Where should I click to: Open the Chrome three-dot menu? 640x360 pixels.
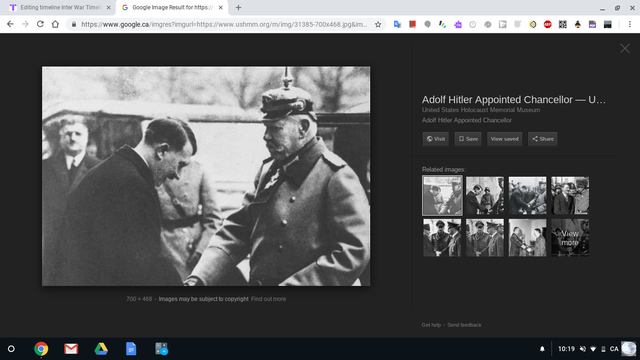630,24
